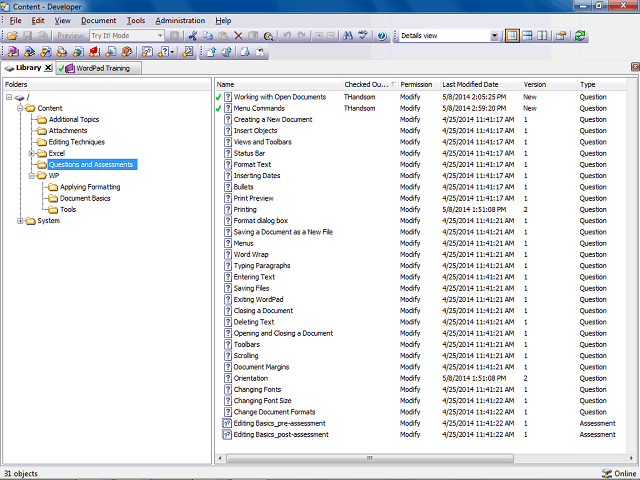The height and width of the screenshot is (480, 640).
Task: Click the New Package icon with globe
Action: pyautogui.click(x=78, y=52)
